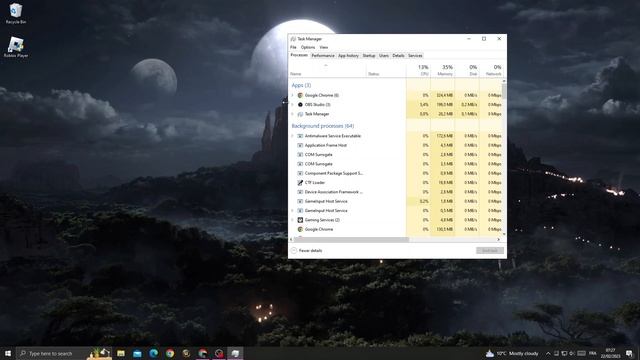
Task: Click the End task button
Action: (x=490, y=251)
